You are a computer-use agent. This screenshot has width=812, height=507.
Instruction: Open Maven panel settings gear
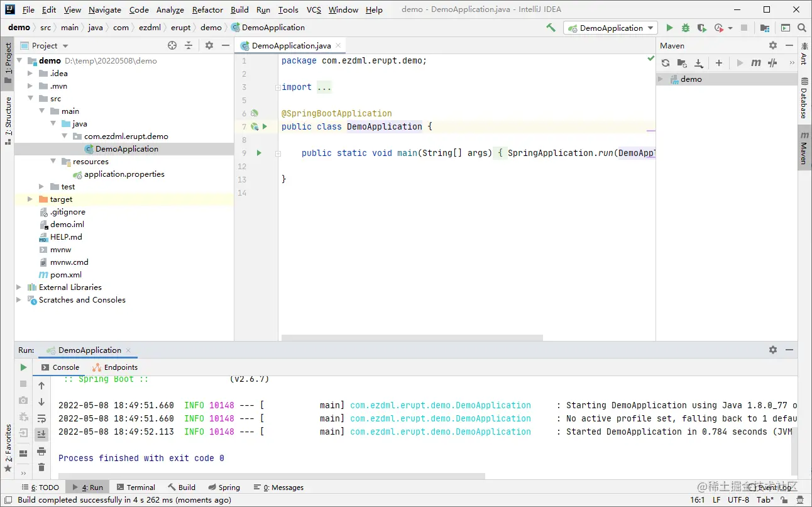pos(773,45)
